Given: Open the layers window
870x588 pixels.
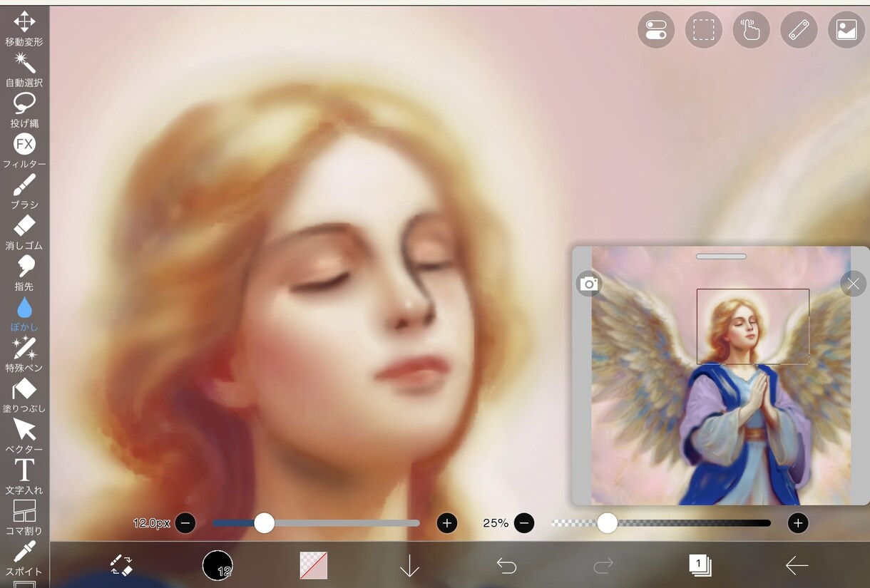Looking at the screenshot, I should tap(700, 565).
